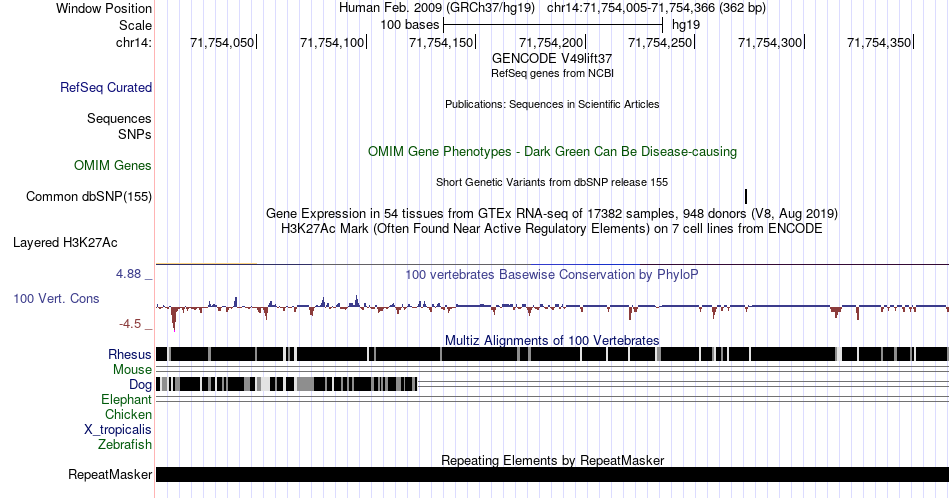Click the Dog alignment block track
The height and width of the screenshot is (498, 950).
pyautogui.click(x=287, y=384)
